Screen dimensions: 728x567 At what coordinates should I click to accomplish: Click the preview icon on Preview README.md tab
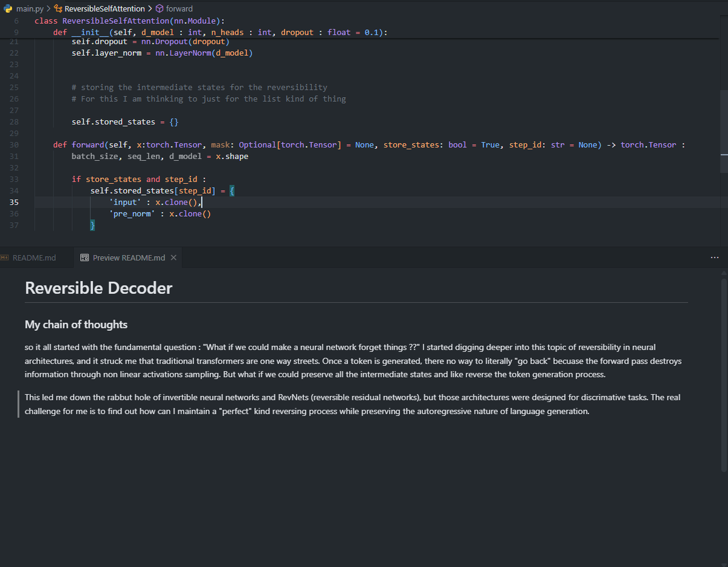tap(85, 258)
